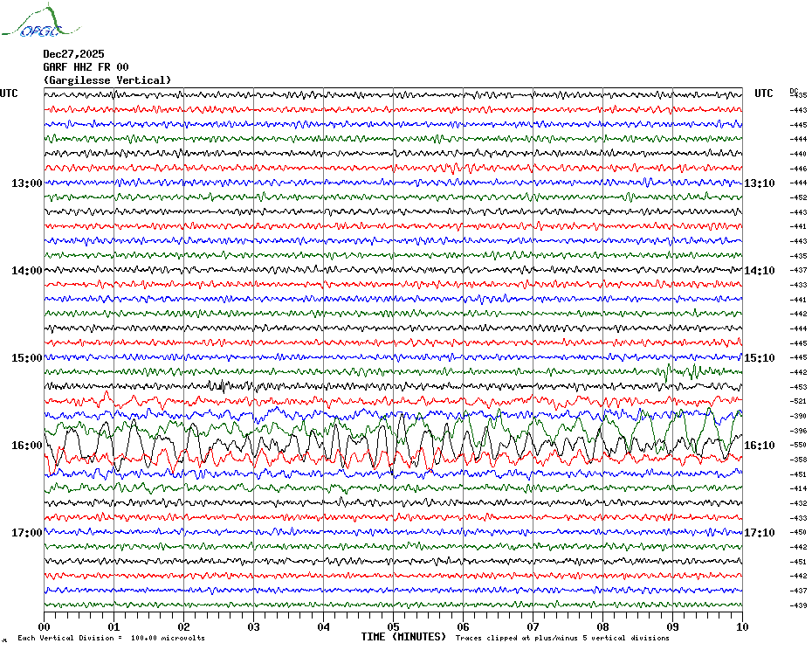Select the GARF HHZ FR 00 station text
This screenshot has height=650, width=812.
coord(86,66)
